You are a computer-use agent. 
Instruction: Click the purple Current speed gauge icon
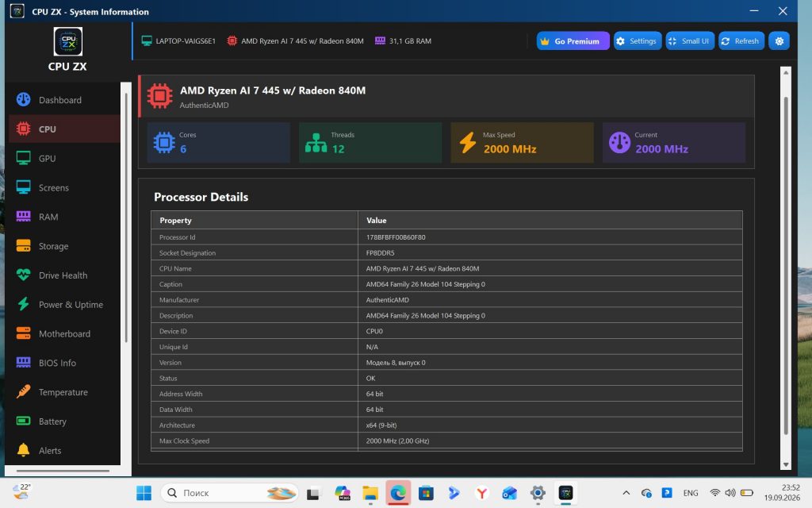pyautogui.click(x=619, y=143)
